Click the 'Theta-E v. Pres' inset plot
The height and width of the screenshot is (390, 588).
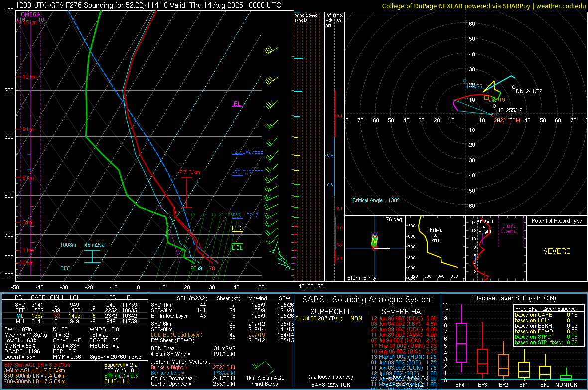click(435, 248)
